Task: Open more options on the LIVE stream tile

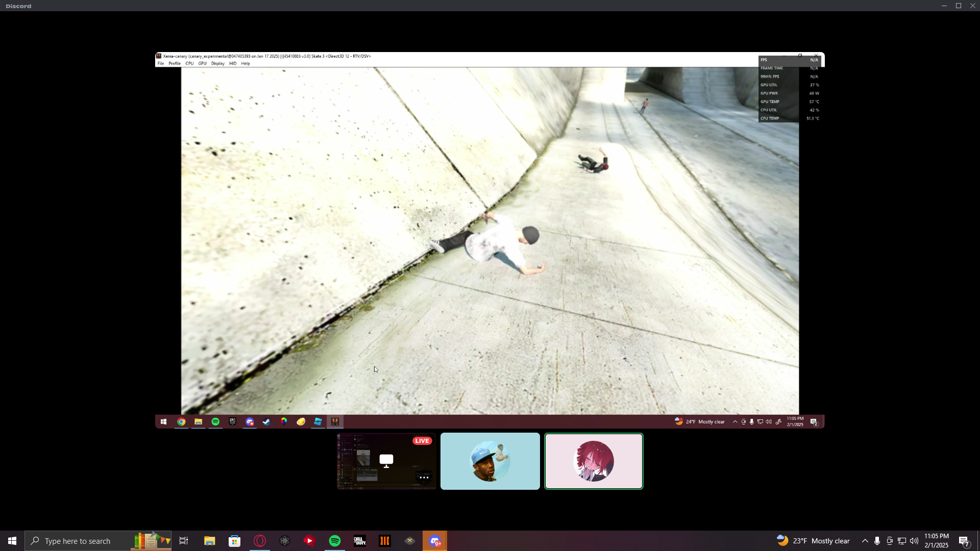Action: coord(424,478)
